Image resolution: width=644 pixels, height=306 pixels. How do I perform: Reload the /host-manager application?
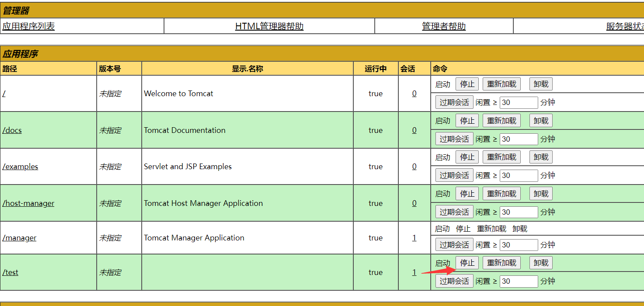pos(501,194)
